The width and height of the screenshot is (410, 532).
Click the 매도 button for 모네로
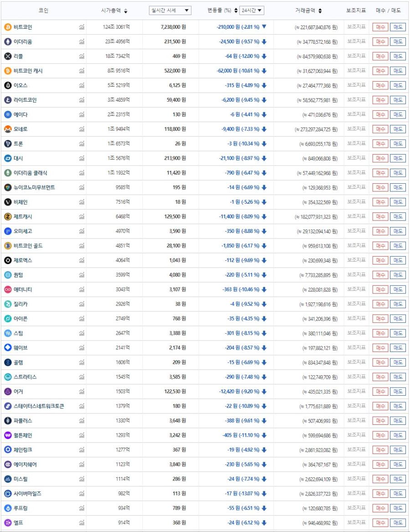point(398,129)
